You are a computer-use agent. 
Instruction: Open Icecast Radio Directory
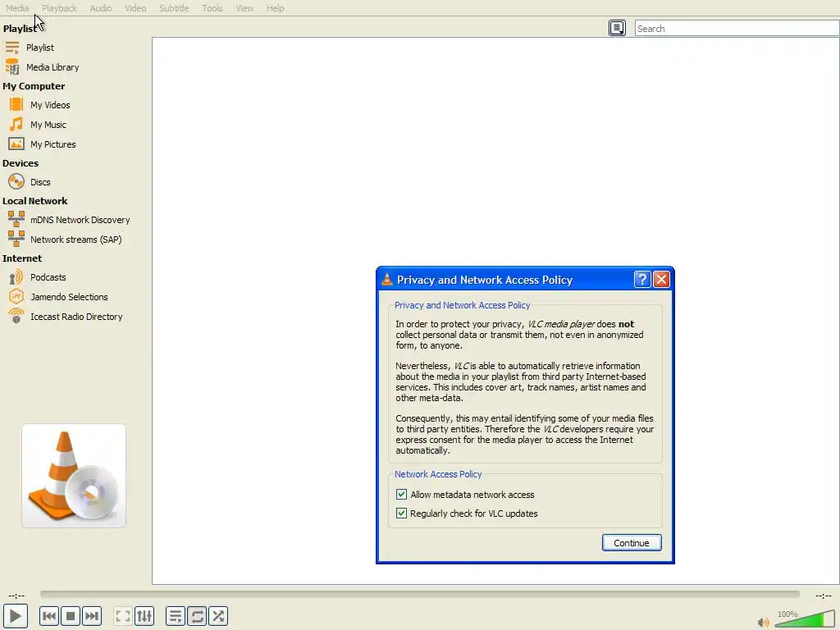(x=66, y=317)
